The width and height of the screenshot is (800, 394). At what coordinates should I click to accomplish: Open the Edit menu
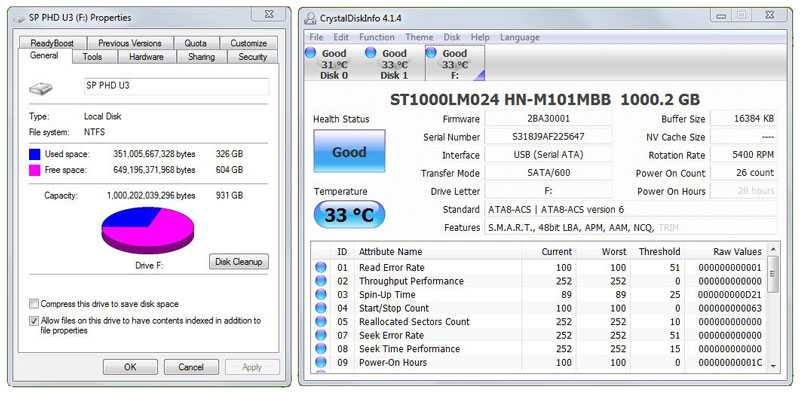click(x=341, y=37)
